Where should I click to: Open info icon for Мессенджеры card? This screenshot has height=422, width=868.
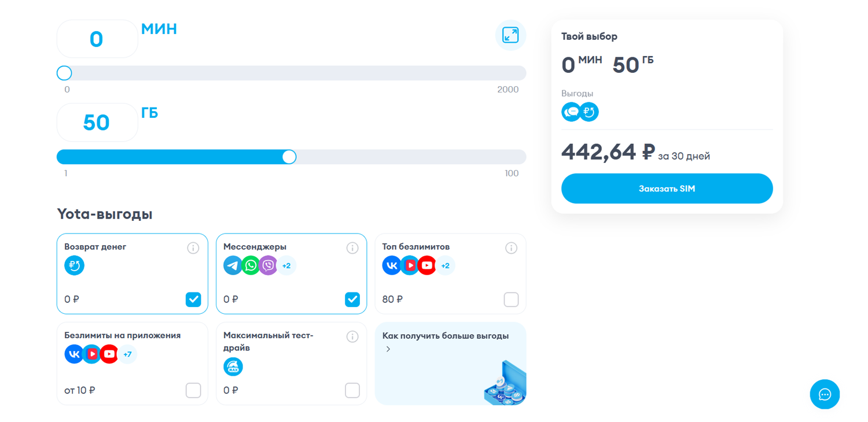tap(352, 248)
